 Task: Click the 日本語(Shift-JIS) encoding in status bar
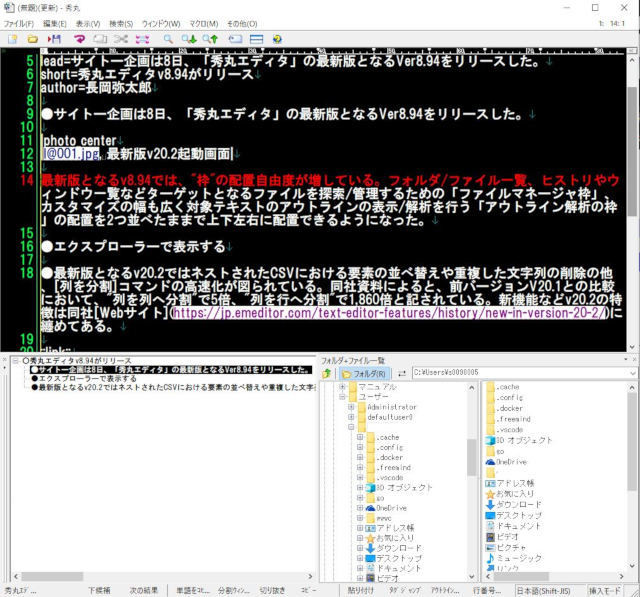(x=543, y=590)
